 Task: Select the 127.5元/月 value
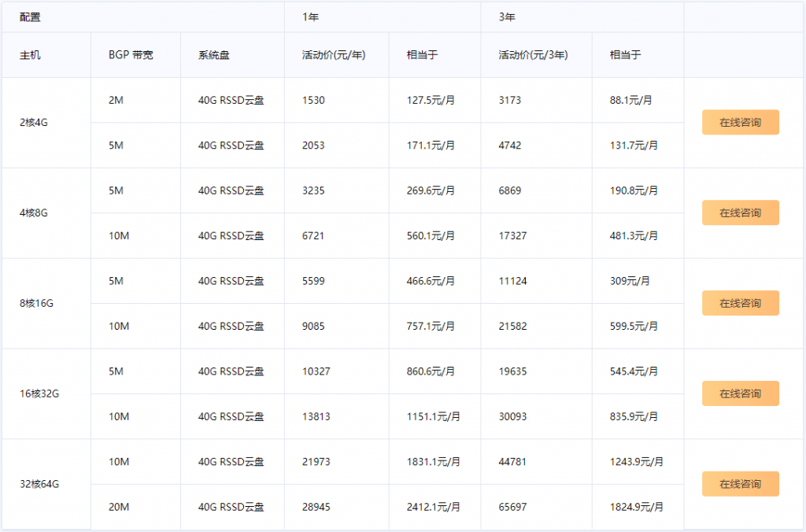pos(431,100)
